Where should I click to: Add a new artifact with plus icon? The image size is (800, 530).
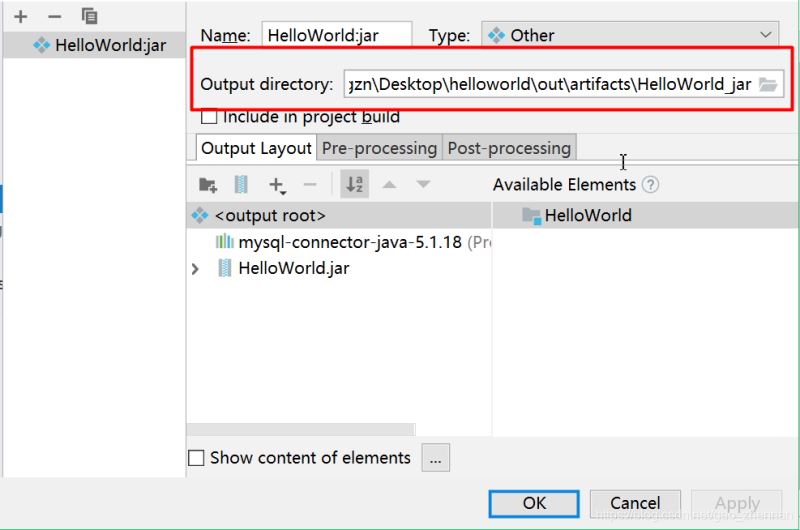pos(21,17)
